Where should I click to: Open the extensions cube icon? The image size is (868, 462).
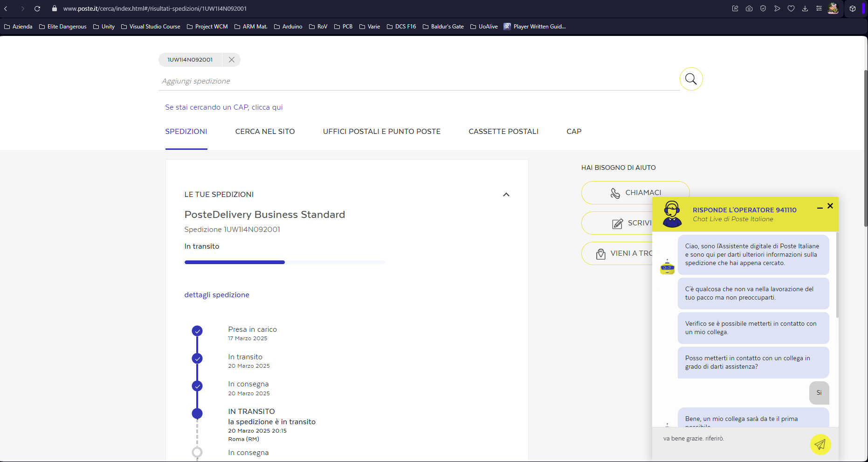[853, 8]
